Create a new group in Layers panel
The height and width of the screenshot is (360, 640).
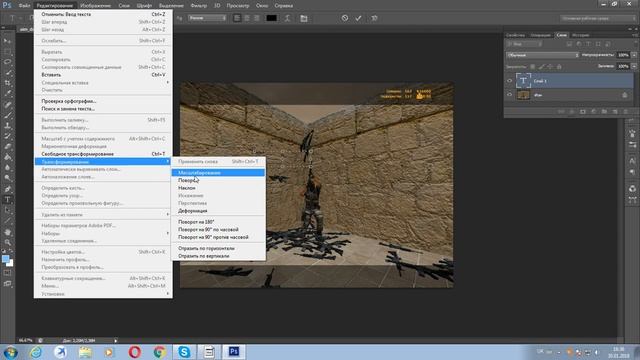[604, 111]
